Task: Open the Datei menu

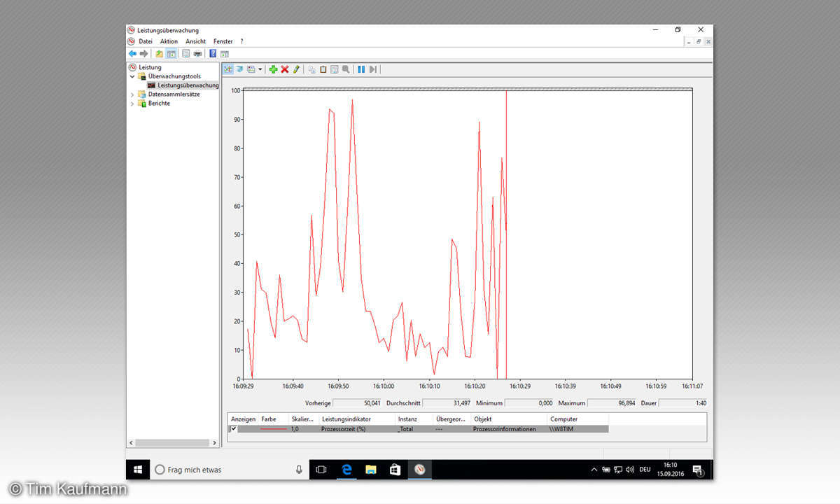Action: pyautogui.click(x=146, y=41)
